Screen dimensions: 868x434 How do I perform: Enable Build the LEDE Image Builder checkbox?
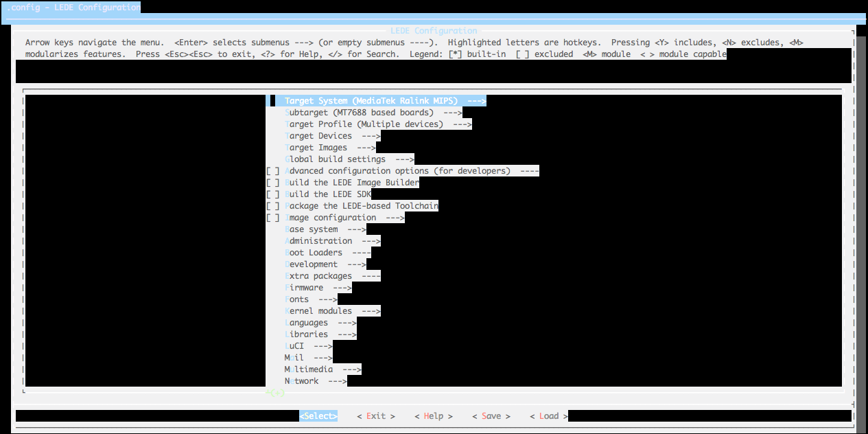pyautogui.click(x=272, y=183)
